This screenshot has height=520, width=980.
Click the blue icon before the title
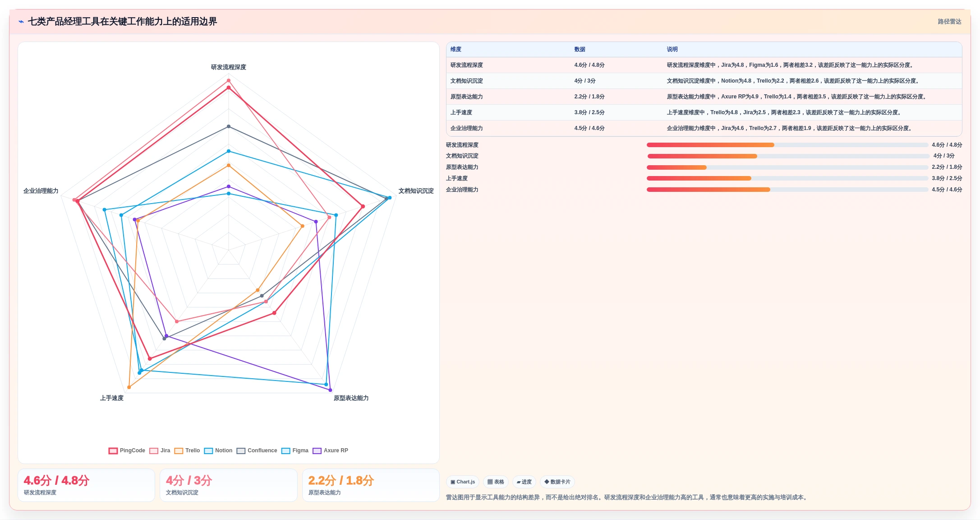pyautogui.click(x=21, y=22)
